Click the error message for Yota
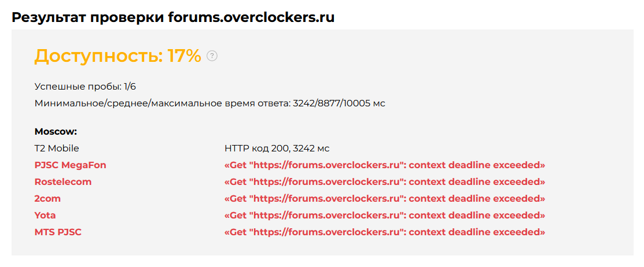The image size is (644, 267). pyautogui.click(x=385, y=216)
